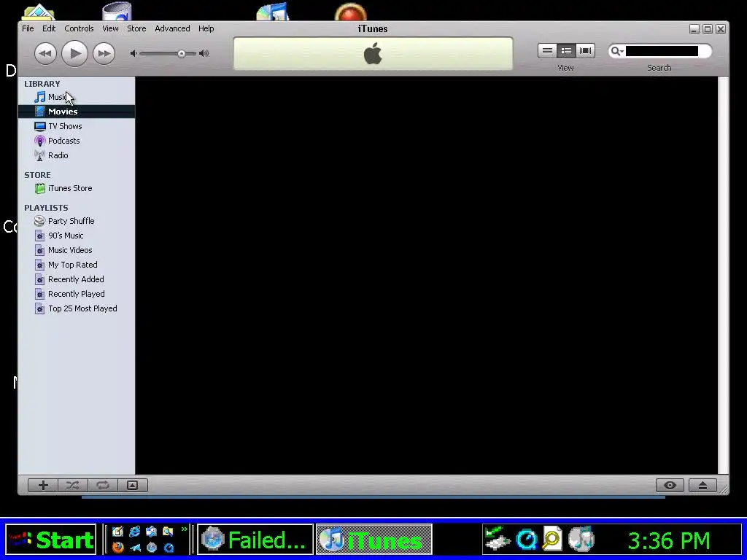Select the Recently Added playlist
This screenshot has width=747, height=560.
tap(76, 279)
